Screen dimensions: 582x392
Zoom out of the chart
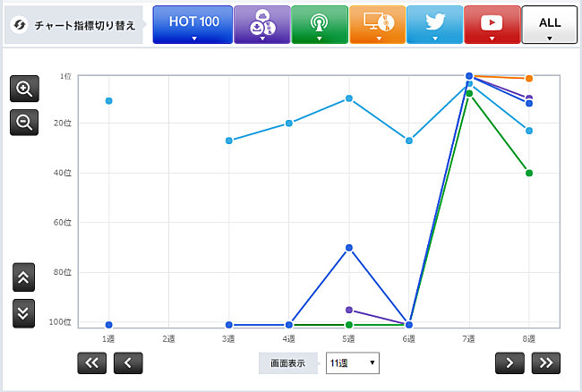(x=24, y=121)
